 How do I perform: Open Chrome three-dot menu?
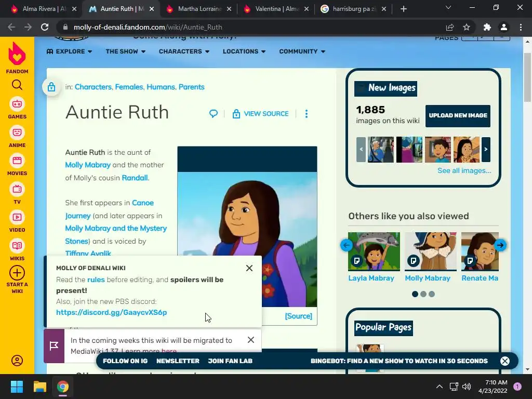521,27
